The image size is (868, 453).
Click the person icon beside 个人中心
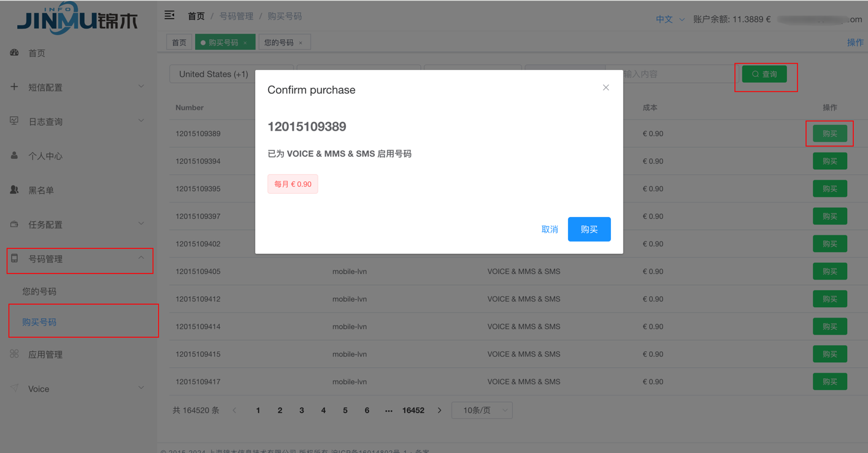(14, 156)
